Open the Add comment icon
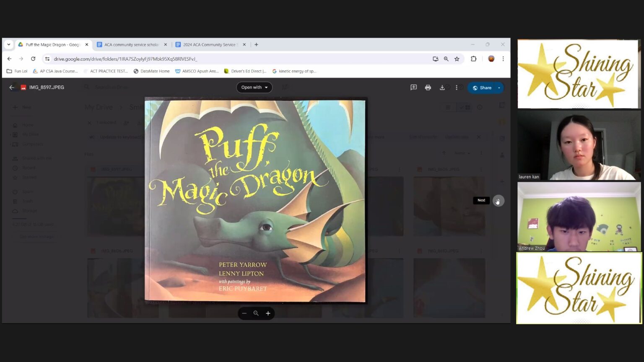Viewport: 644px width, 362px height. (x=413, y=88)
